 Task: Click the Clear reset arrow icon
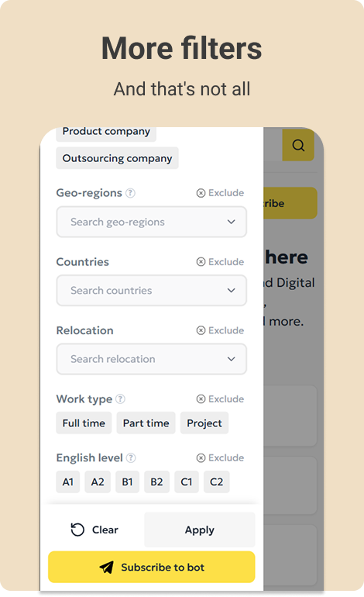[77, 530]
